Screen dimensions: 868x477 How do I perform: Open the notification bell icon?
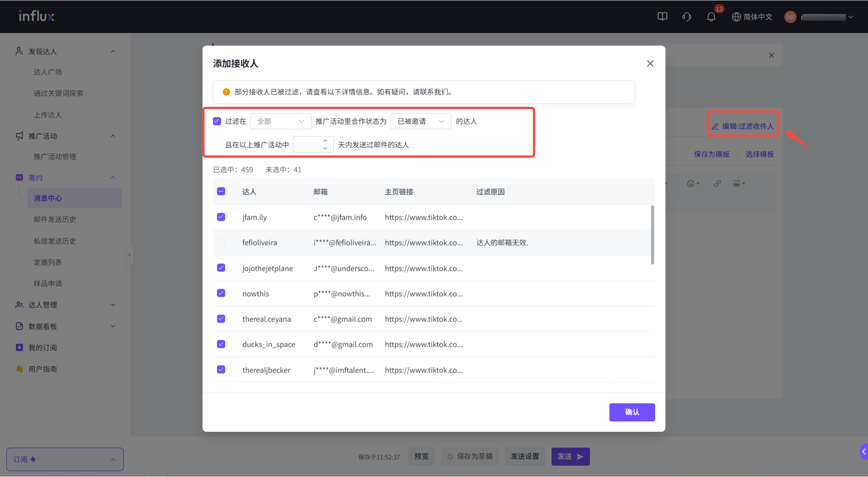pos(711,17)
